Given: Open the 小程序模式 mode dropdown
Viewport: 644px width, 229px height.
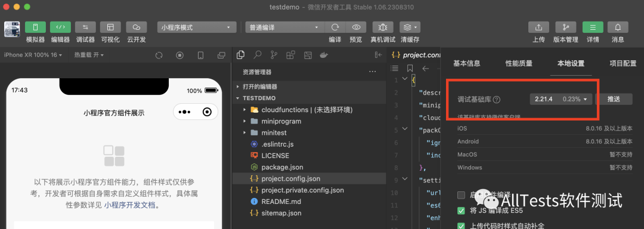Looking at the screenshot, I should [x=196, y=27].
